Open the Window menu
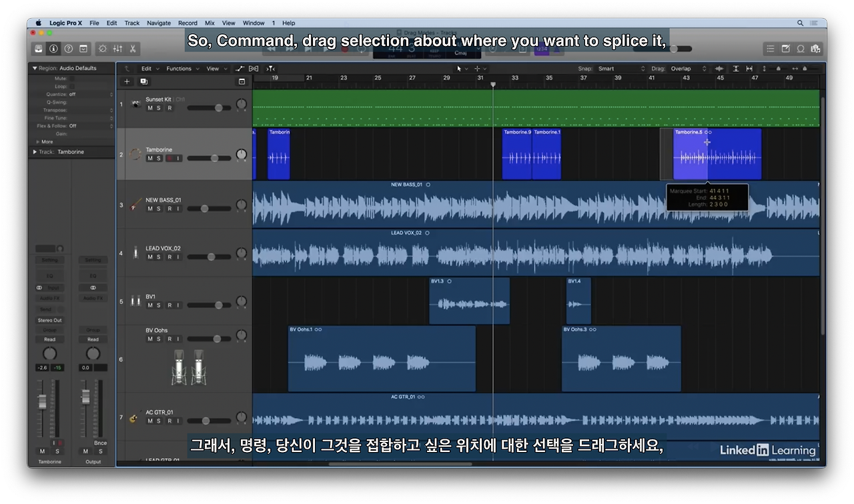The image size is (854, 504). pos(254,23)
